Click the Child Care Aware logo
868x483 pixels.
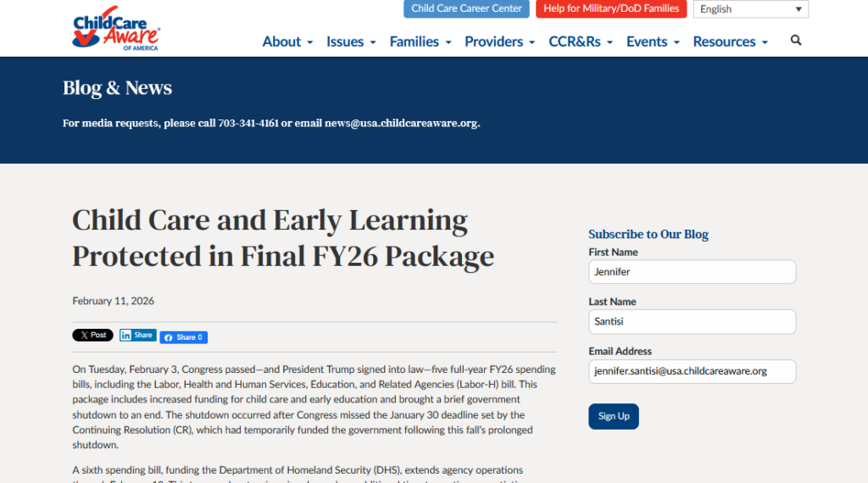click(116, 31)
